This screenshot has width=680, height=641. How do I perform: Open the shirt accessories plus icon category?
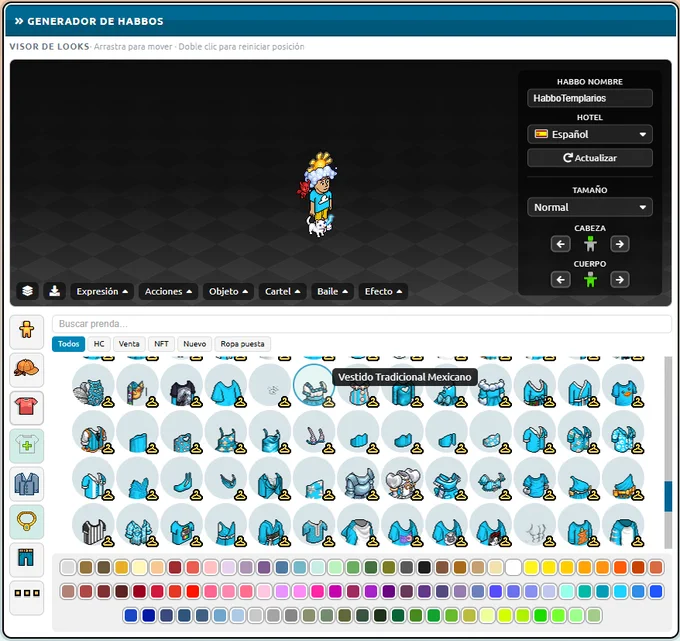[x=26, y=445]
